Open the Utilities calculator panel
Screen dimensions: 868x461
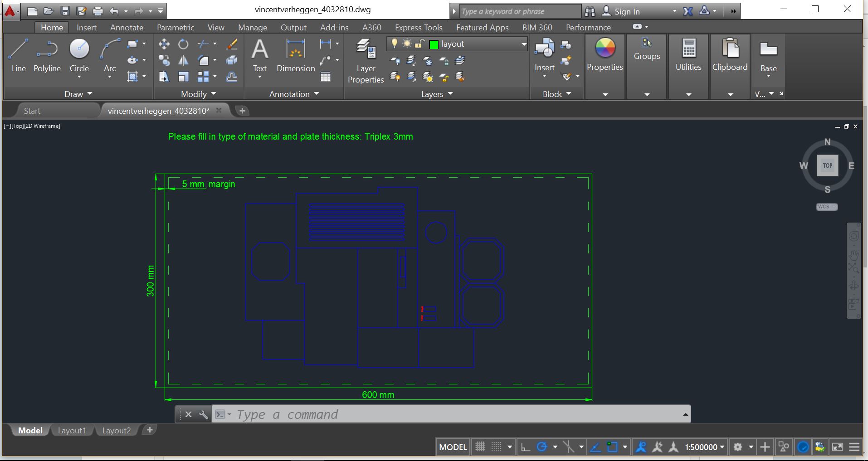688,55
